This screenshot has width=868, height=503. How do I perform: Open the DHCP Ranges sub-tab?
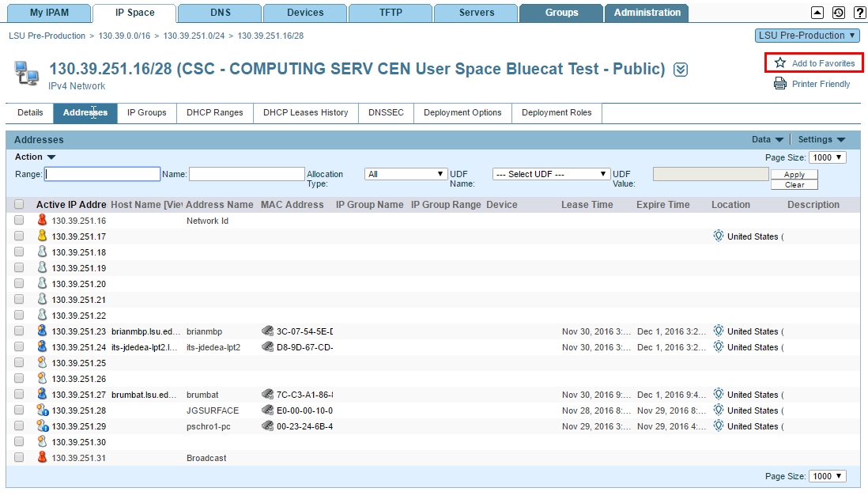(x=215, y=112)
